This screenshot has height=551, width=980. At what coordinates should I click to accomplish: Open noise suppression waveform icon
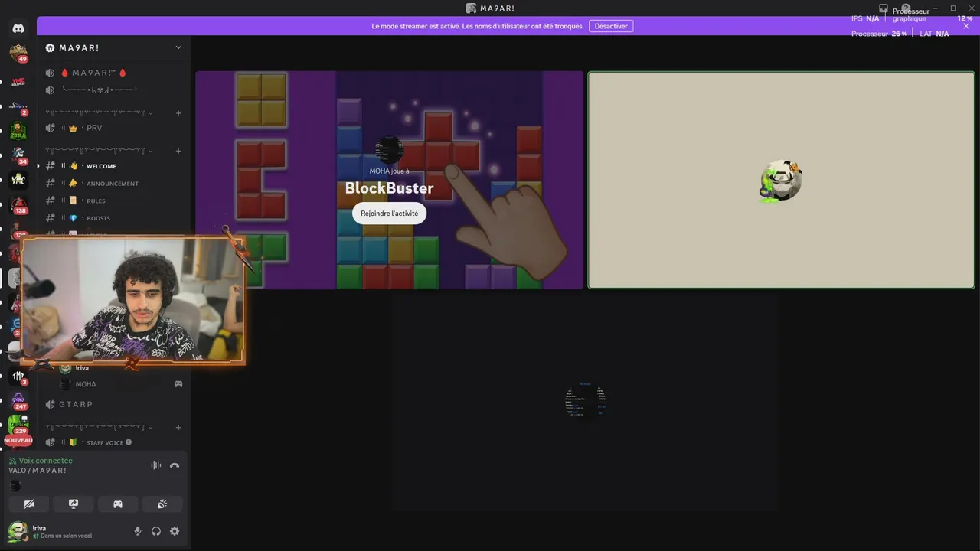pyautogui.click(x=156, y=465)
